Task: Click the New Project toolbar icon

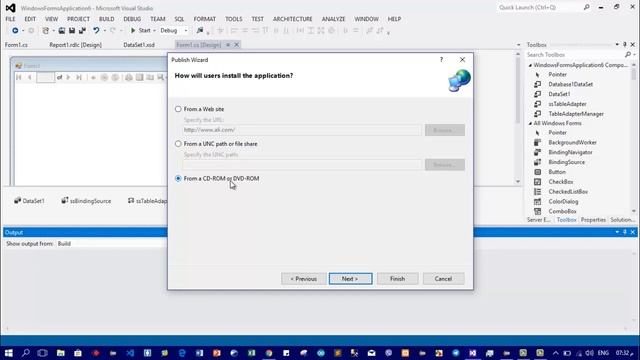Action: (x=46, y=31)
